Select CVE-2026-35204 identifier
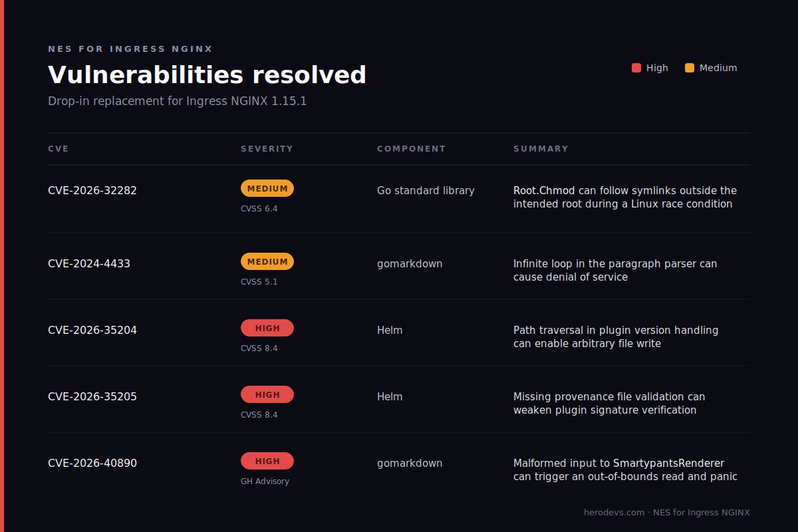Image resolution: width=798 pixels, height=532 pixels. coord(92,330)
